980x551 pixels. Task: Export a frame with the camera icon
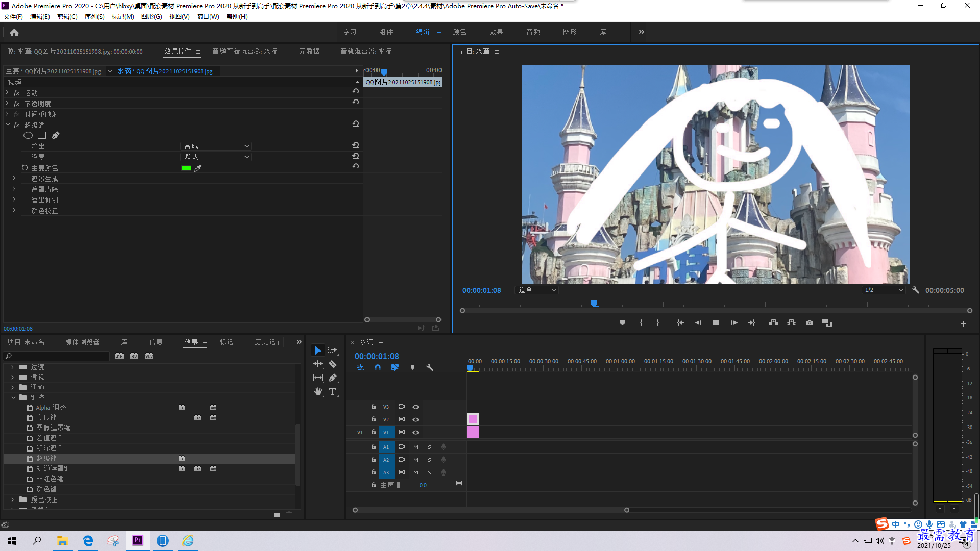pyautogui.click(x=810, y=323)
